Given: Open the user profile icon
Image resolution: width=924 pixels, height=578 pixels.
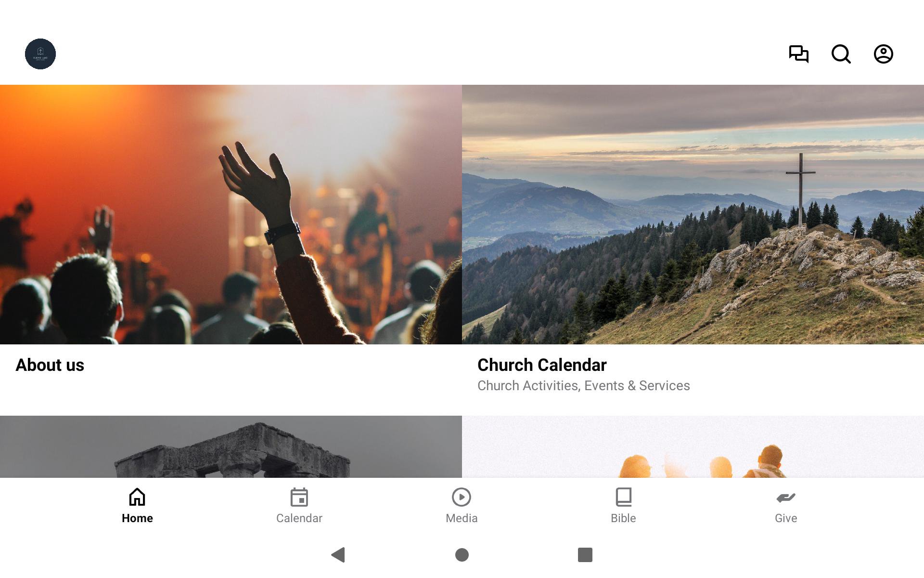Looking at the screenshot, I should click(x=884, y=54).
